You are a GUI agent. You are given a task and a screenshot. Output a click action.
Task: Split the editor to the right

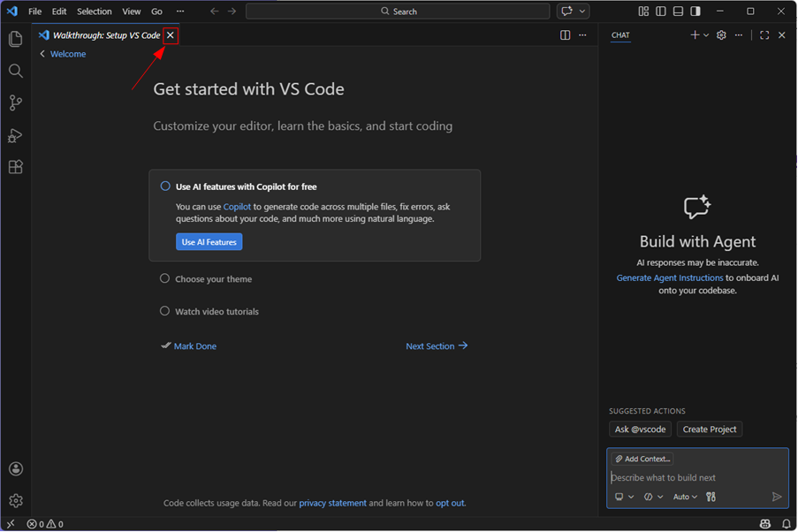click(x=565, y=35)
